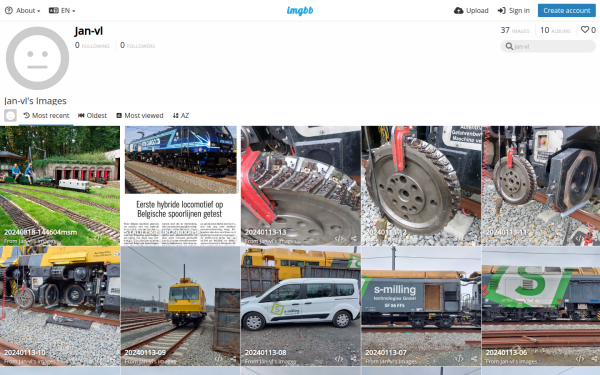The image size is (600, 375).
Task: Select the Oldest sort tab
Action: pos(92,116)
